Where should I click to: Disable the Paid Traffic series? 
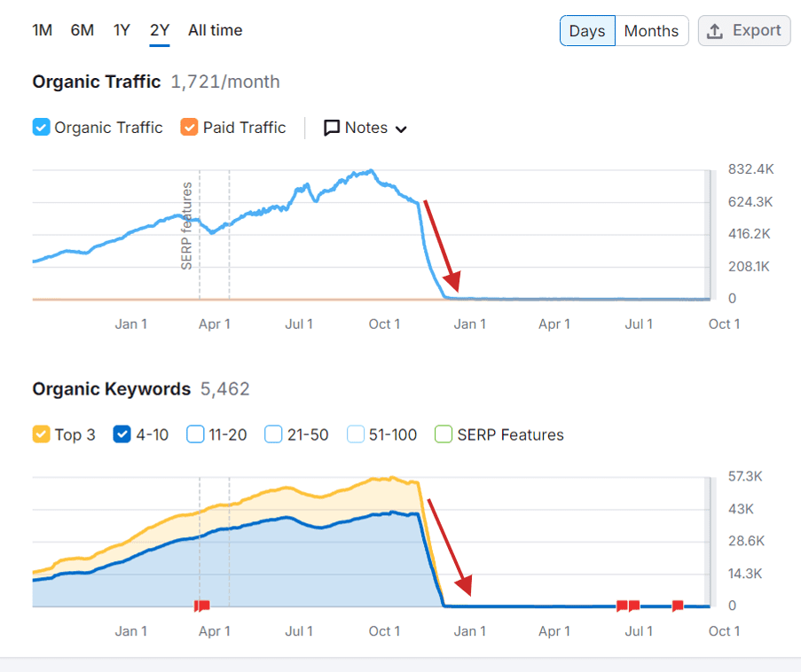(x=188, y=127)
